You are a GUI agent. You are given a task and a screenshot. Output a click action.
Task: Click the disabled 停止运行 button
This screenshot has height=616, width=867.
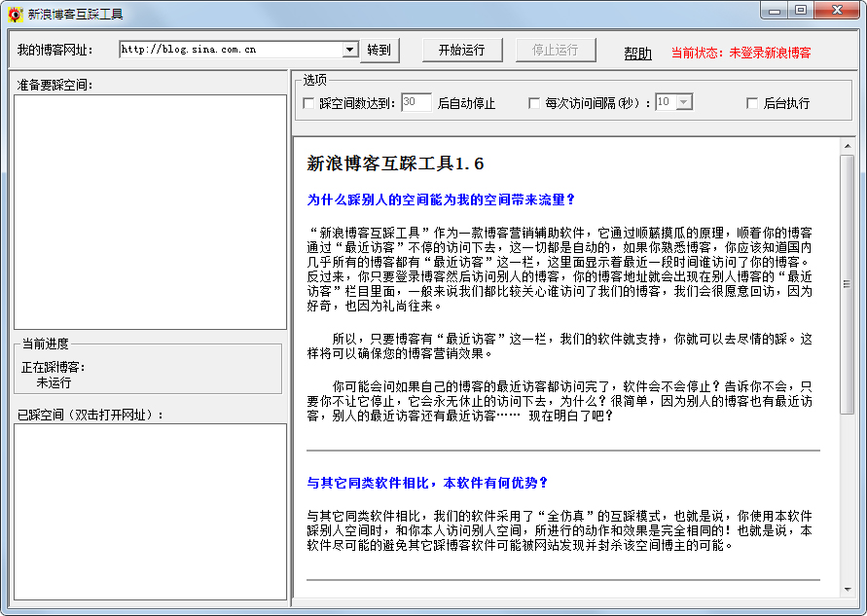click(556, 51)
